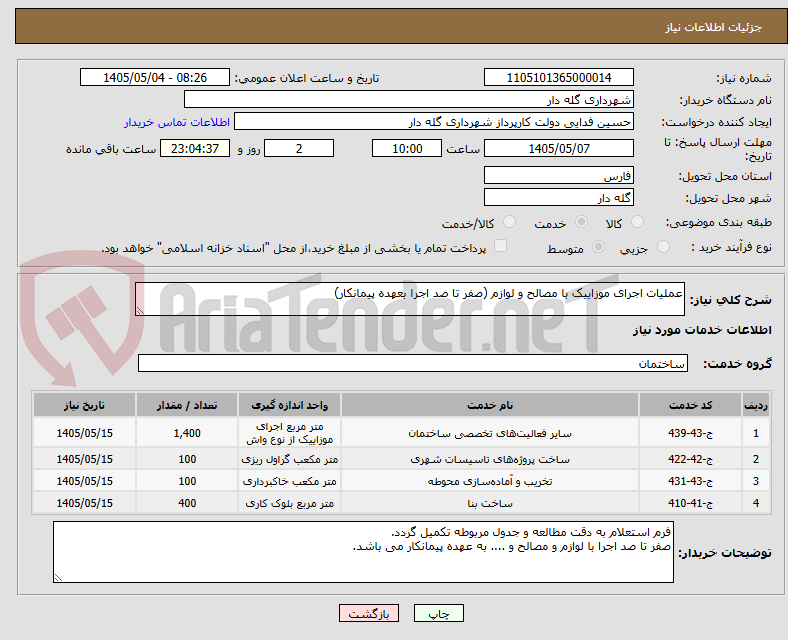This screenshot has width=788, height=640.
Task: Click the نام خدمت column header
Action: (490, 405)
